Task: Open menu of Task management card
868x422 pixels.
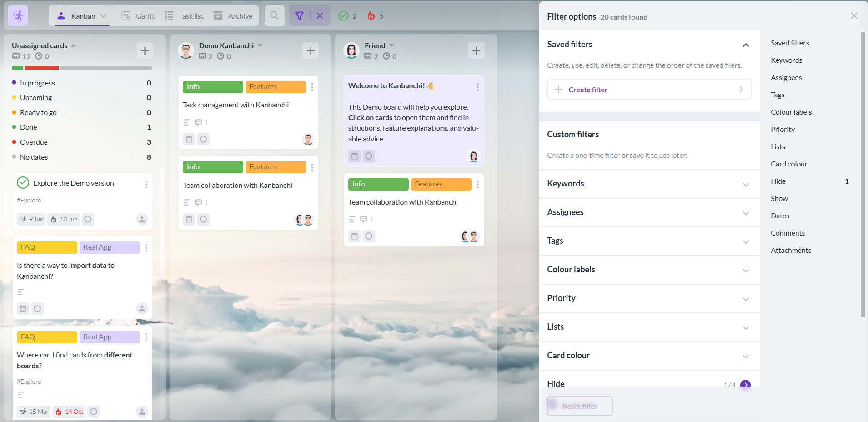Action: 312,87
